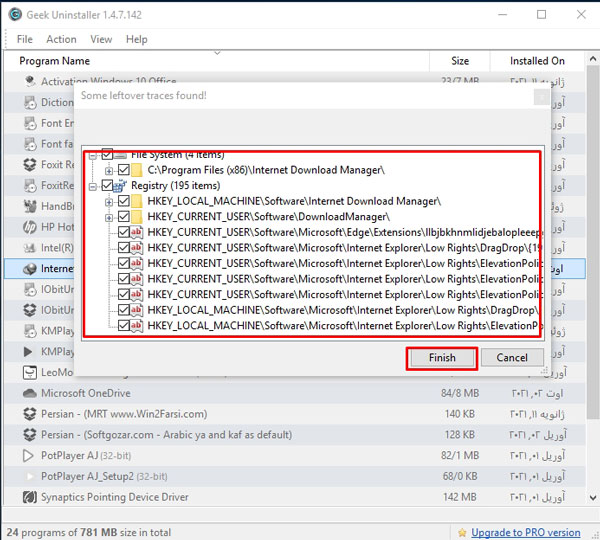The image size is (600, 540).
Task: Open the View menu
Action: 101,39
